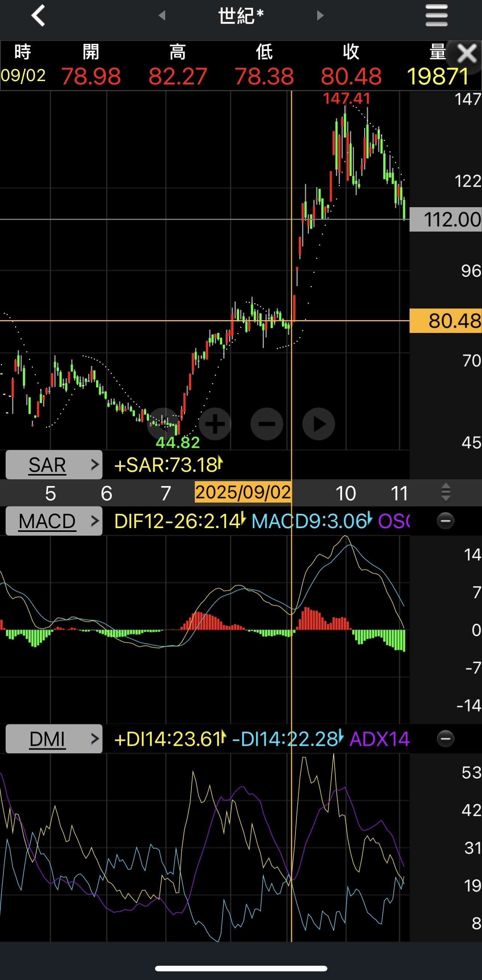Tap the DIF12-26:2.14 readout
482x980 pixels.
click(180, 521)
